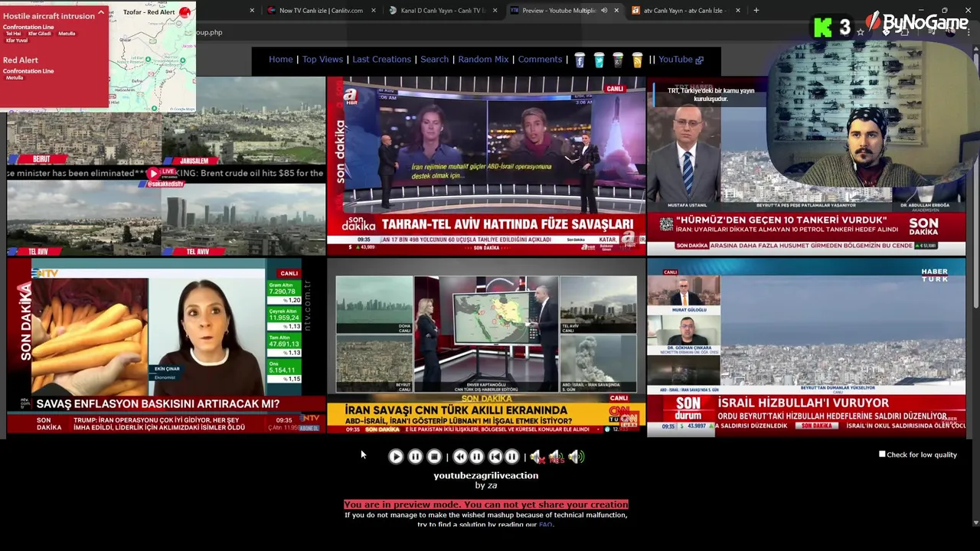Image resolution: width=980 pixels, height=551 pixels.
Task: Share via the Facebook cup icon
Action: pos(580,60)
